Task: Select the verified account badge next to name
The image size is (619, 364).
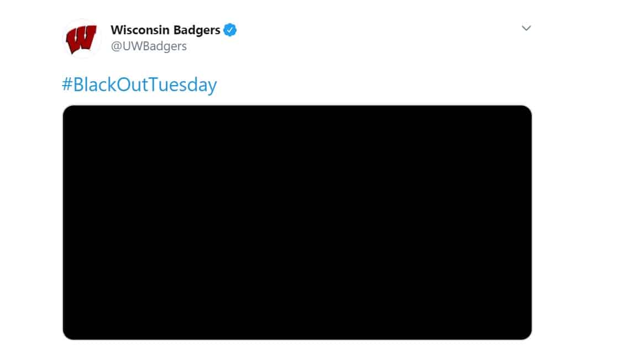Action: click(x=230, y=30)
